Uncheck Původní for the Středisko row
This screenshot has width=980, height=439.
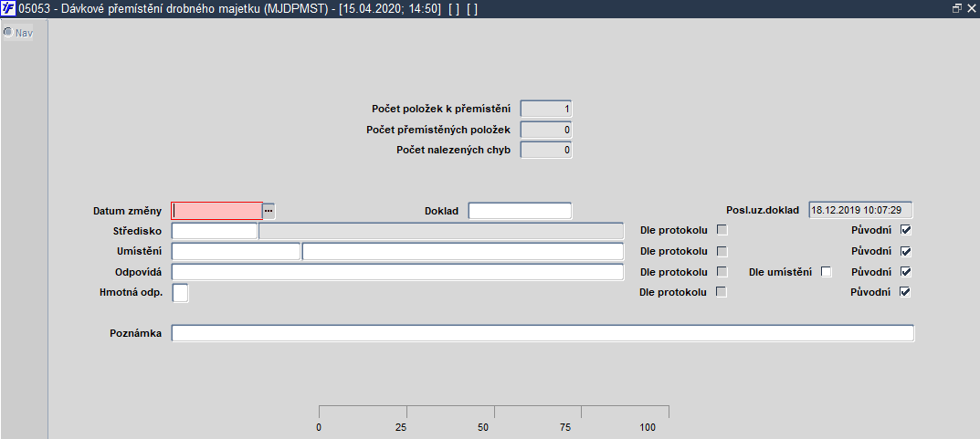pos(906,230)
